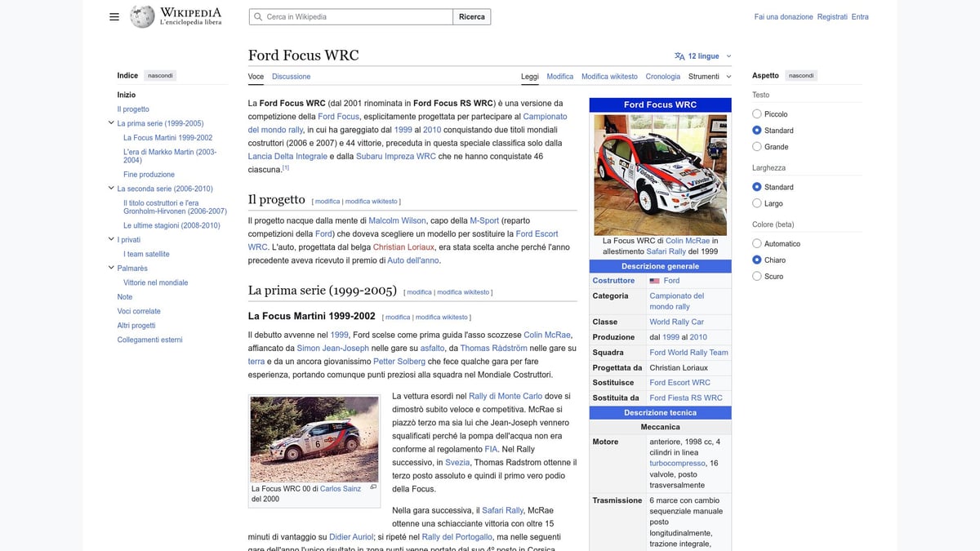Open the Focus WRC photo in the infobox
980x551 pixels.
point(660,175)
